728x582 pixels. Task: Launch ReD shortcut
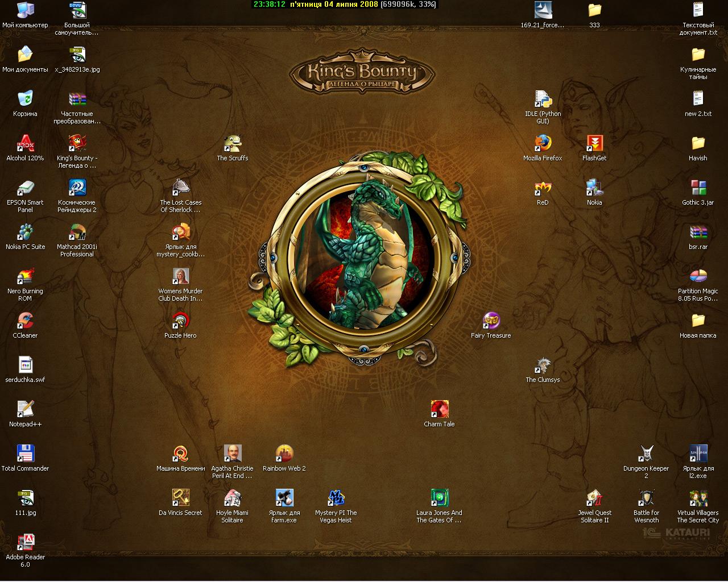click(x=543, y=187)
